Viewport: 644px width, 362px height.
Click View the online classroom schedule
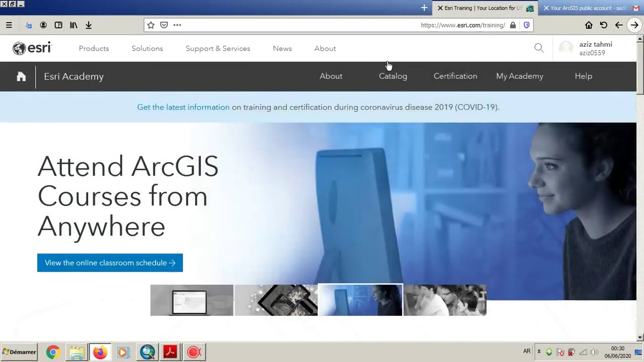pos(110,263)
